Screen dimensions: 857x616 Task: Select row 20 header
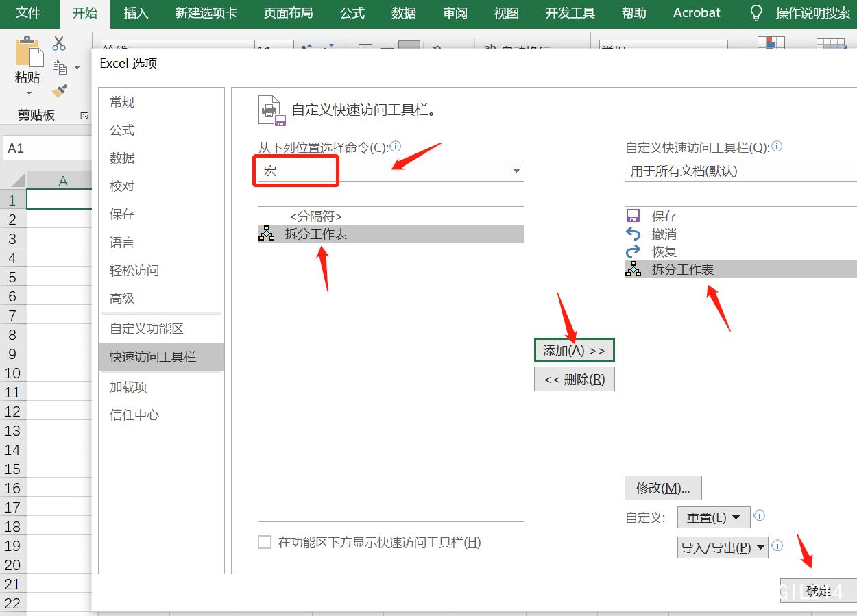(12, 565)
